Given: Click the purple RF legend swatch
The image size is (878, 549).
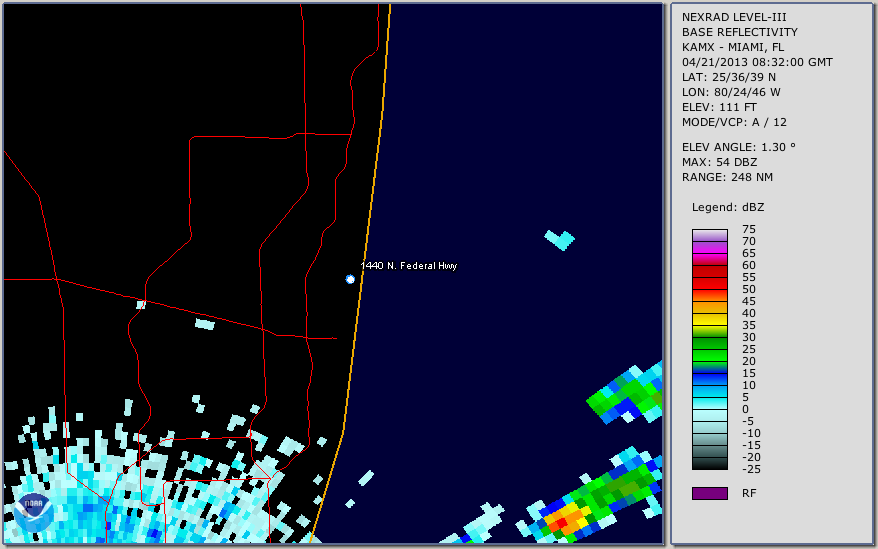Looking at the screenshot, I should click(709, 493).
